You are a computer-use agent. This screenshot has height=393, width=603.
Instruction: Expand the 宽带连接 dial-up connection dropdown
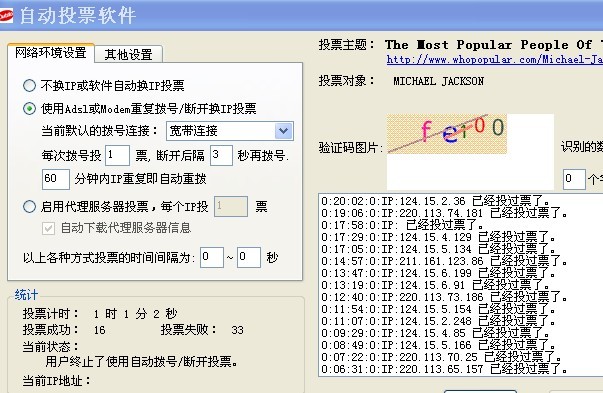point(284,131)
